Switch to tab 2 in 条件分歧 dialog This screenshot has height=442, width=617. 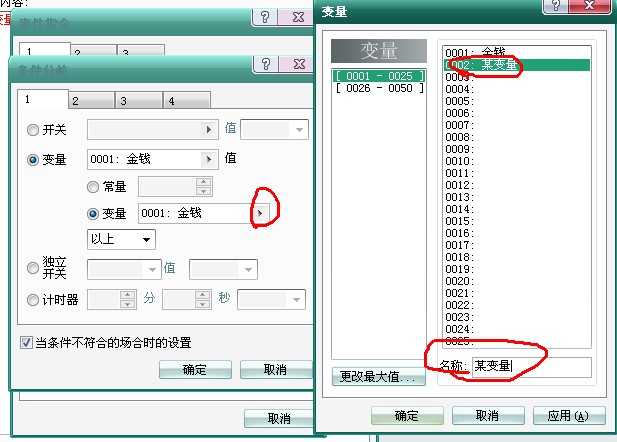[x=91, y=101]
